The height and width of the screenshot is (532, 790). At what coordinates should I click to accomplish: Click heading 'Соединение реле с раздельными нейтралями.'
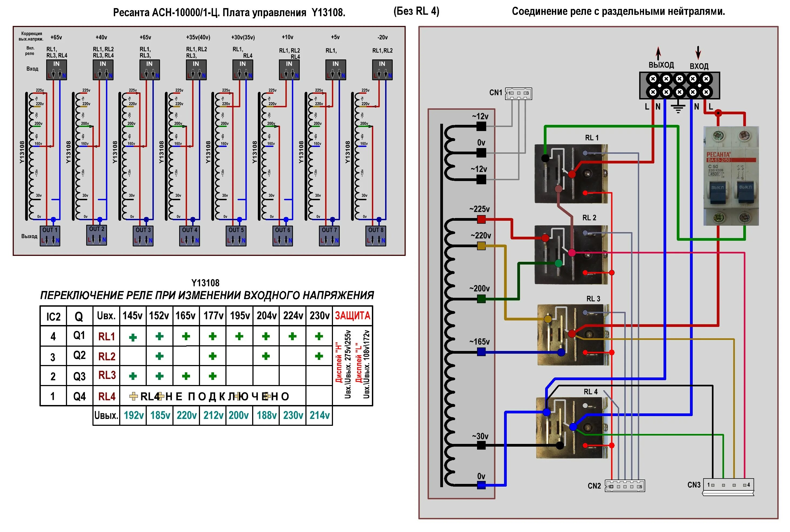point(618,12)
